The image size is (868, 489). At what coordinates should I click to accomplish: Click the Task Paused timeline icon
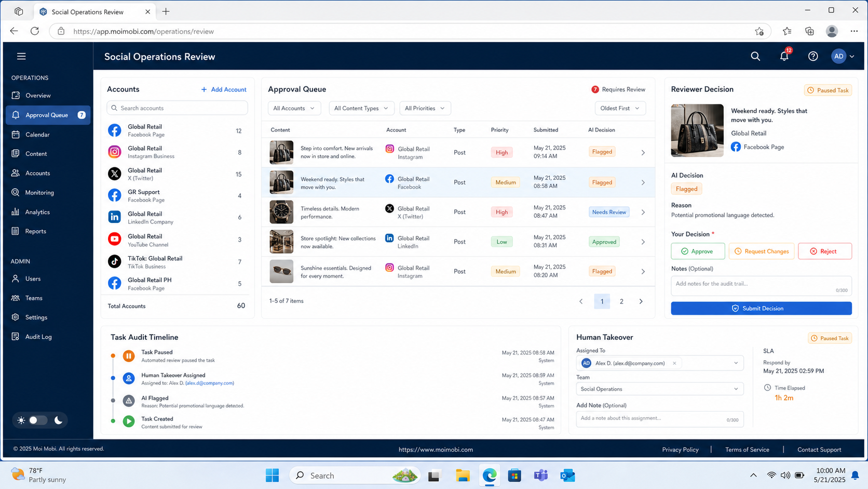point(129,356)
